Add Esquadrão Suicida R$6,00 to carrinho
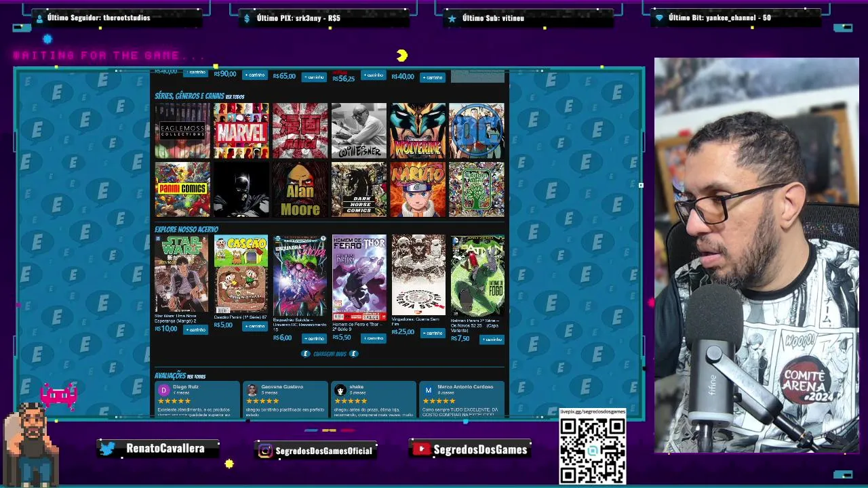 [x=313, y=338]
